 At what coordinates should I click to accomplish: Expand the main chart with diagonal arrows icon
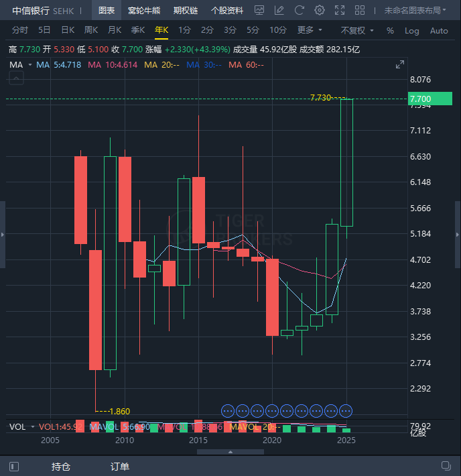(x=400, y=64)
